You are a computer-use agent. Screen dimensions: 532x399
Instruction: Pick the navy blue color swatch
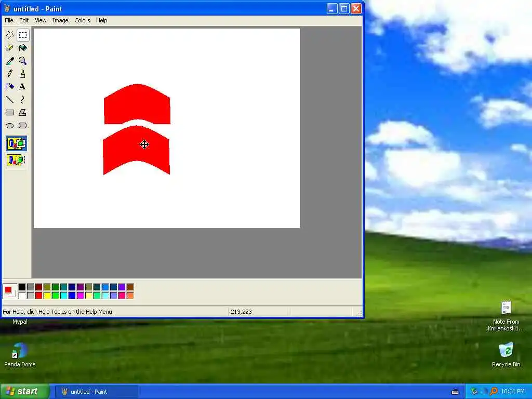[72, 287]
